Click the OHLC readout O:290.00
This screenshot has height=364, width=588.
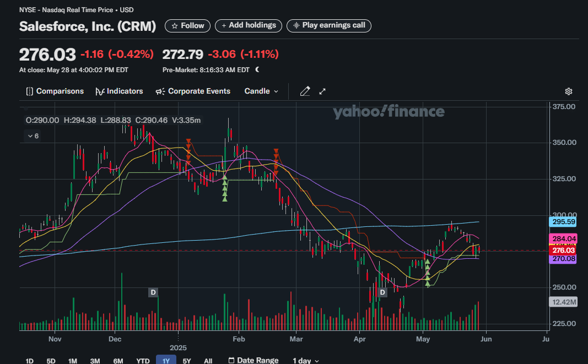(x=42, y=121)
